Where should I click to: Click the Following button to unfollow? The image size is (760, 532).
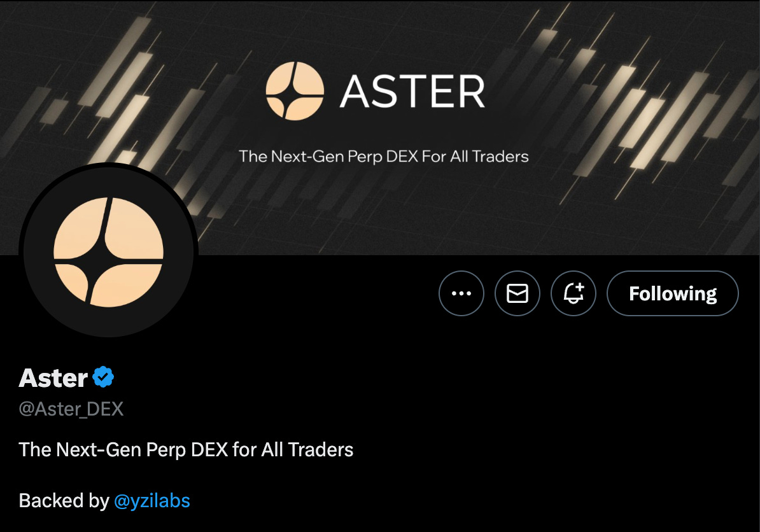(x=673, y=293)
